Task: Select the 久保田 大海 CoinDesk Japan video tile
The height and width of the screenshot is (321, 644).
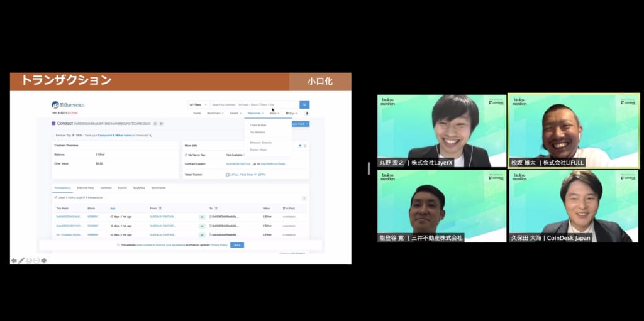Action: pyautogui.click(x=574, y=206)
